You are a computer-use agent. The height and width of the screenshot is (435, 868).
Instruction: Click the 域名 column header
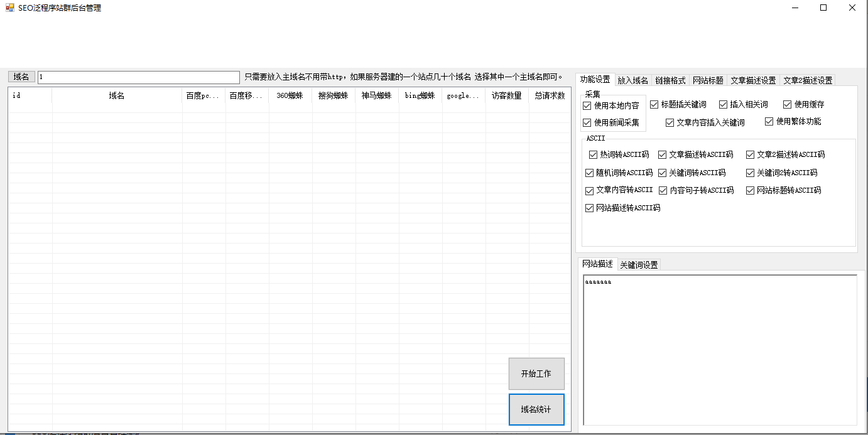(117, 96)
